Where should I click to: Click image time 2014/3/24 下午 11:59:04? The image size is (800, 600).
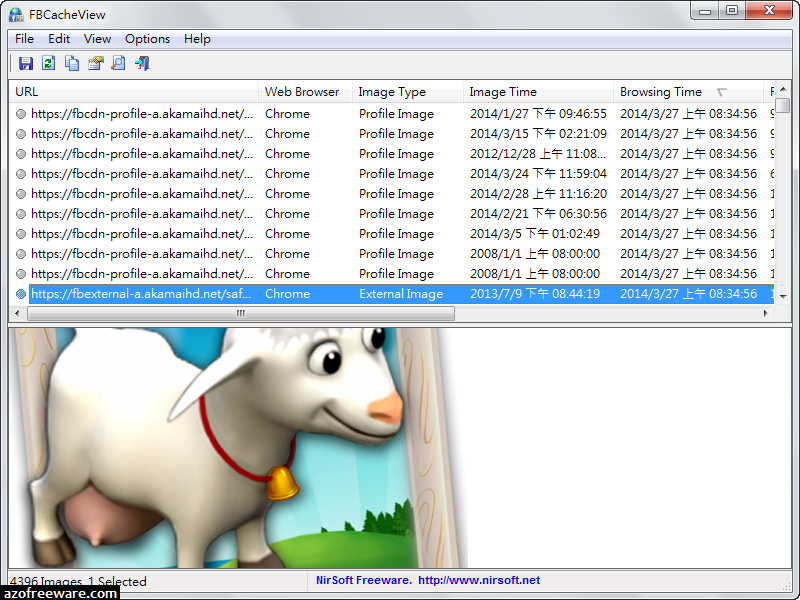tap(538, 174)
